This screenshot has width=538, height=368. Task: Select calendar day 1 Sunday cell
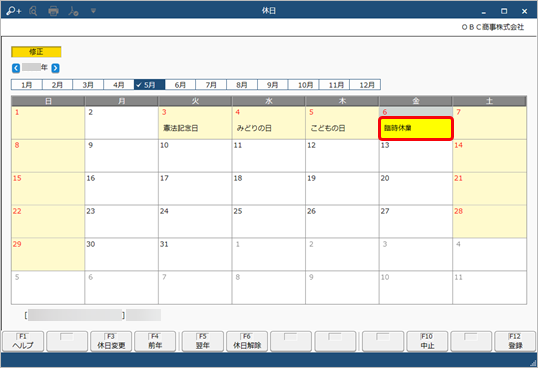coord(48,123)
